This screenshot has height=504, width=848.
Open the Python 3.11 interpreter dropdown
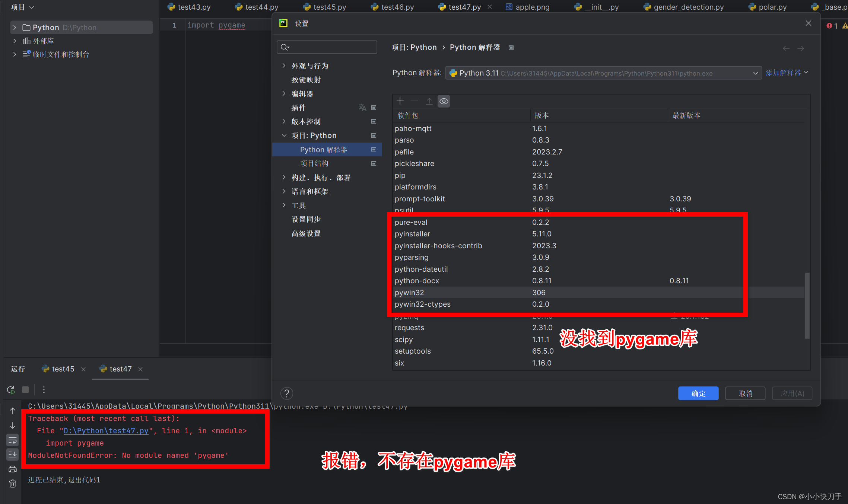pos(755,73)
